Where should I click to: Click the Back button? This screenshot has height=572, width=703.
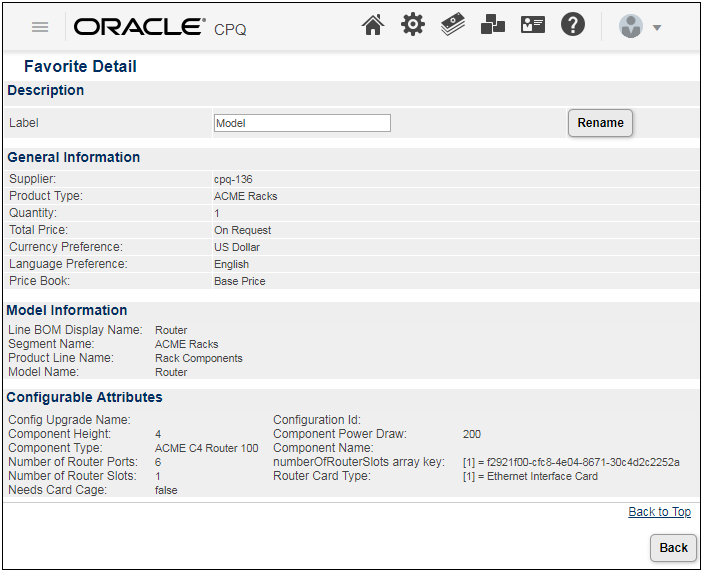point(673,547)
